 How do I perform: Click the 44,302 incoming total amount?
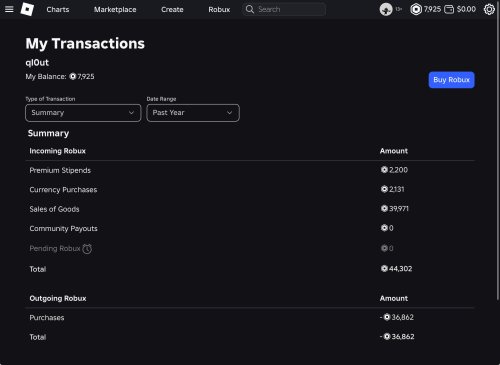(396, 269)
